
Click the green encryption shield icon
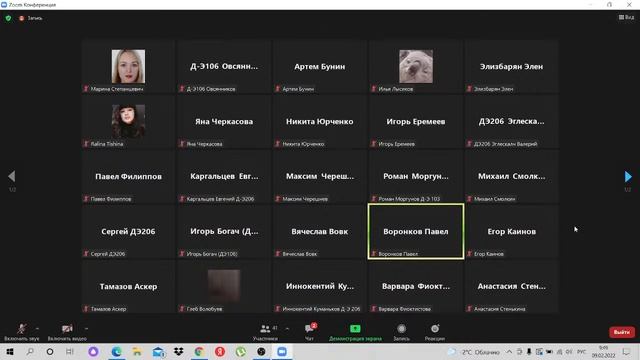point(8,18)
